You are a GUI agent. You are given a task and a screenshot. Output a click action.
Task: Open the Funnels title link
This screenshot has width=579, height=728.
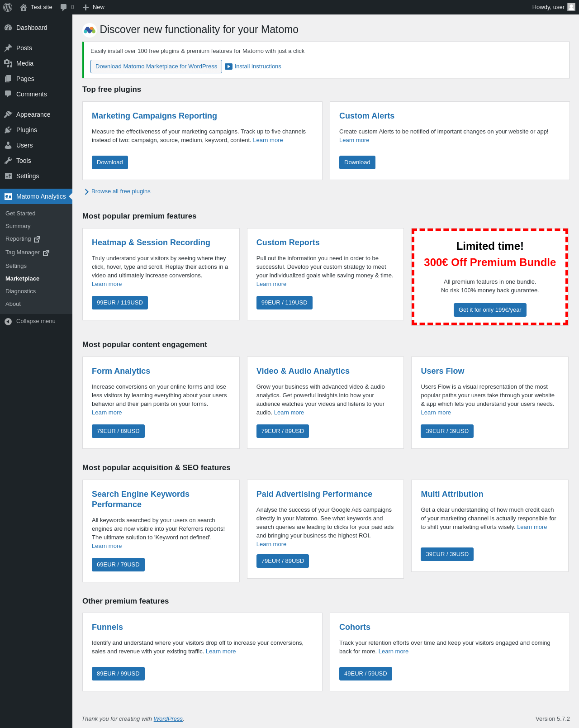tap(107, 627)
